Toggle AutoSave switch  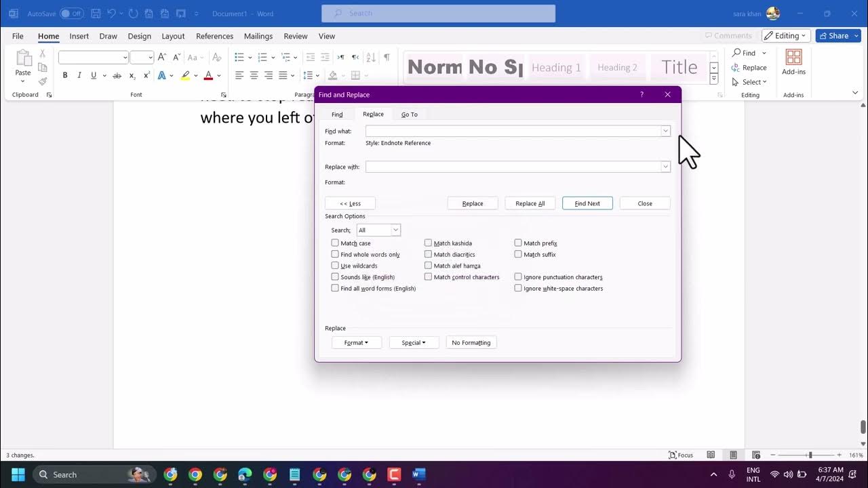[71, 14]
